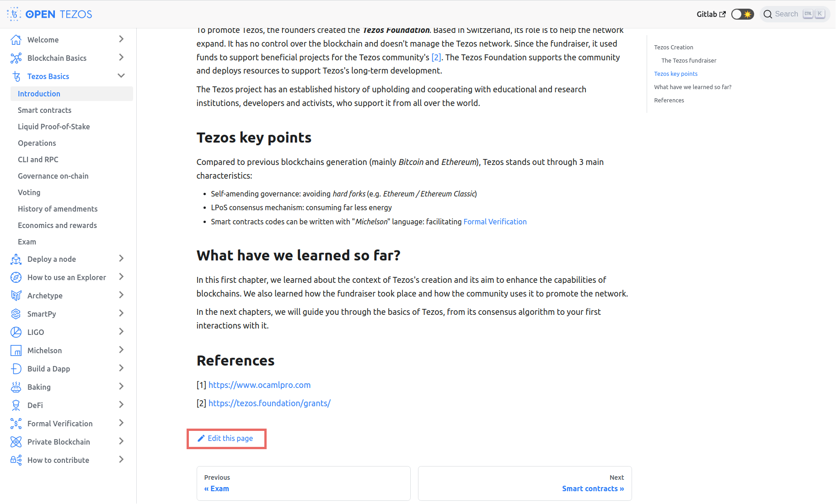Click the LIGO sidebar icon
836x504 pixels.
[x=16, y=332]
